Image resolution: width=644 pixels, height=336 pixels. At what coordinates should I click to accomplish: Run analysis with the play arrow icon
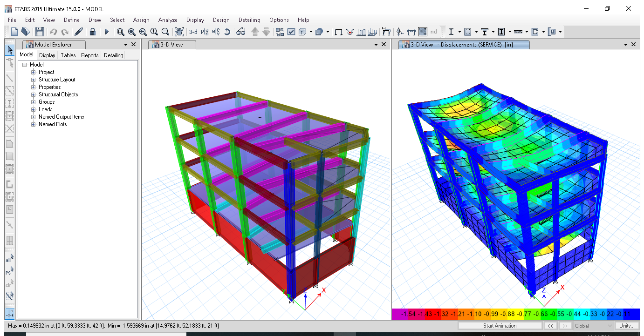(x=107, y=32)
